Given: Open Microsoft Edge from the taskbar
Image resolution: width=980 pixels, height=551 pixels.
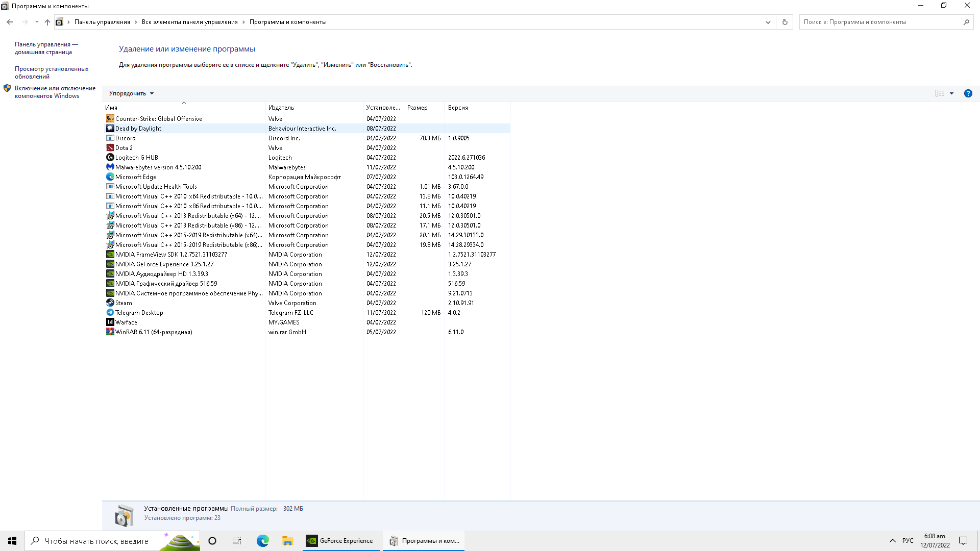Looking at the screenshot, I should tap(262, 541).
